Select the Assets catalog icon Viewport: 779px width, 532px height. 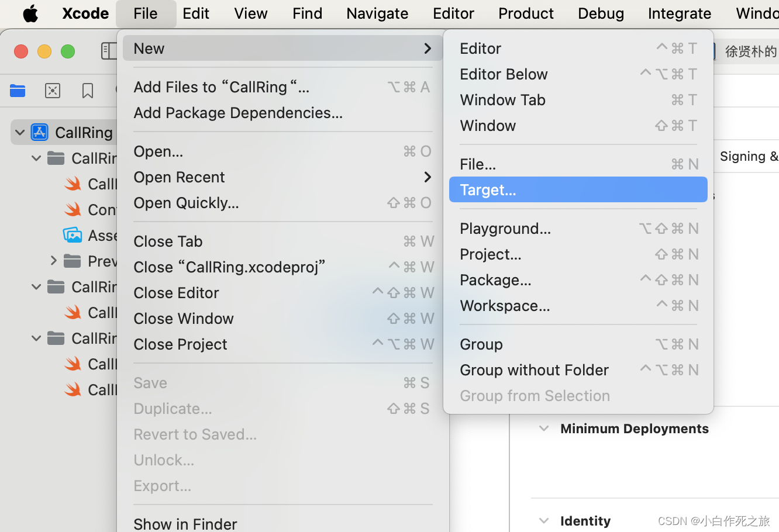pyautogui.click(x=73, y=235)
